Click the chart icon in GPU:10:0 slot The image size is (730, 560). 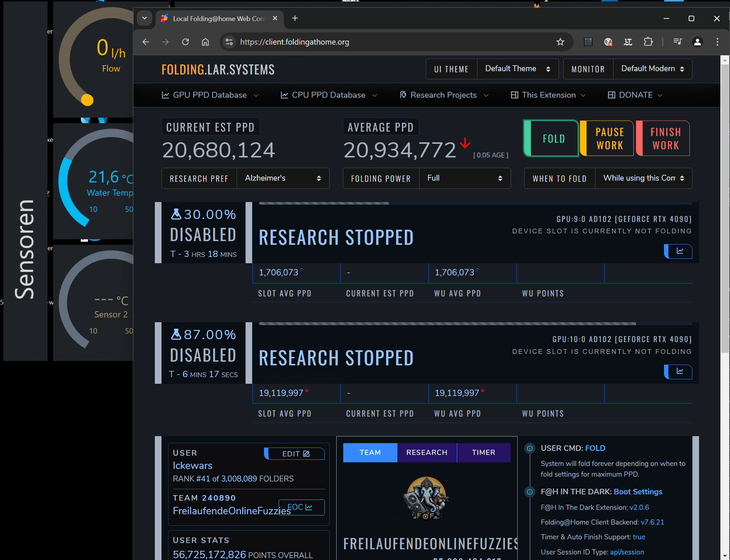(x=679, y=371)
